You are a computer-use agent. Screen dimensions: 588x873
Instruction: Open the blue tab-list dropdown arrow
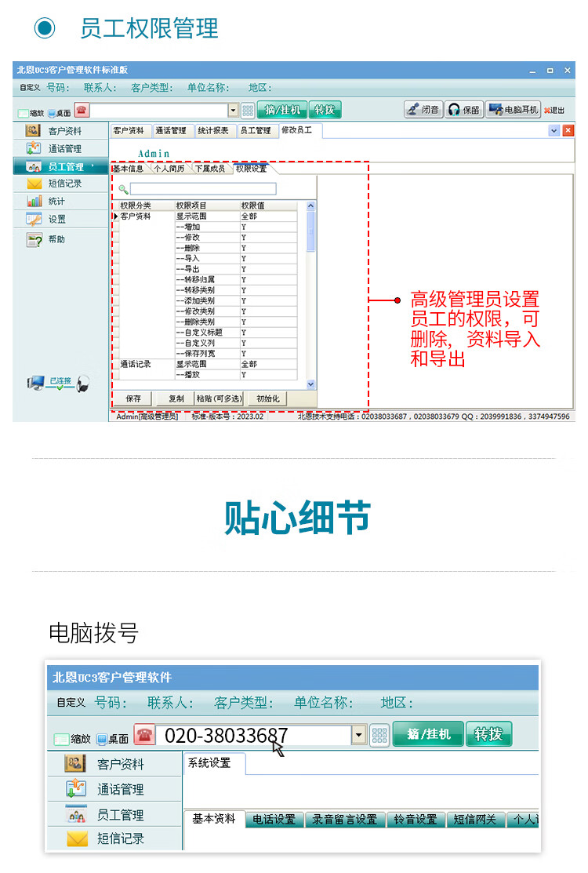pos(554,130)
